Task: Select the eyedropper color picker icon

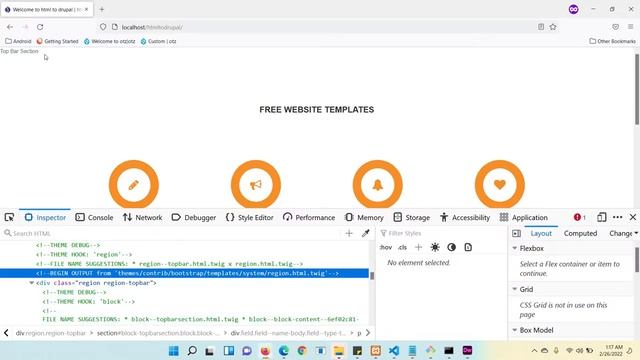Action: (x=366, y=233)
